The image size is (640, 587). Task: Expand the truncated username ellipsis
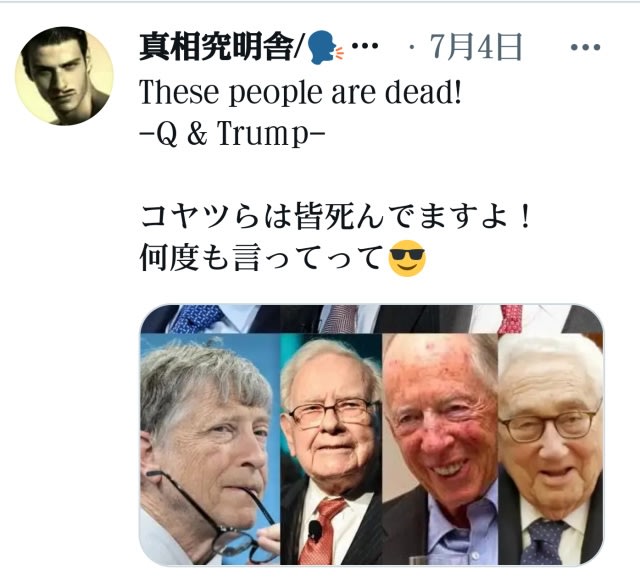click(x=364, y=47)
